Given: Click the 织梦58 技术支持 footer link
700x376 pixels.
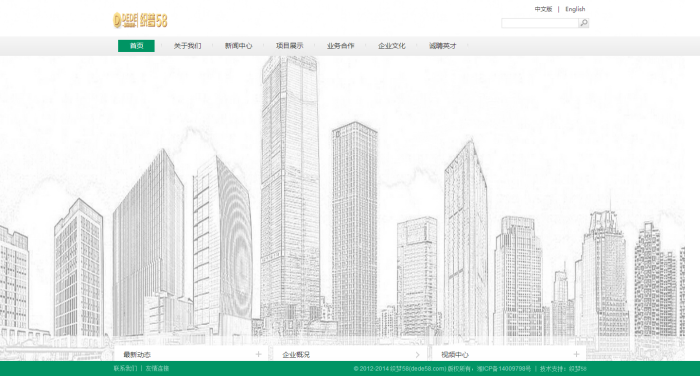Looking at the screenshot, I should (577, 369).
